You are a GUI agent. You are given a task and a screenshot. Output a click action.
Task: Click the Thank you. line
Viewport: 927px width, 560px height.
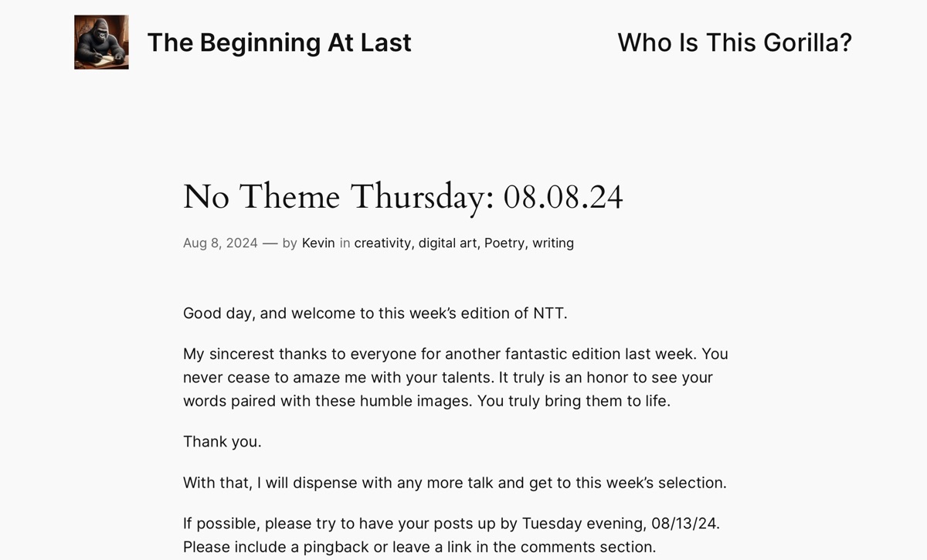coord(222,442)
